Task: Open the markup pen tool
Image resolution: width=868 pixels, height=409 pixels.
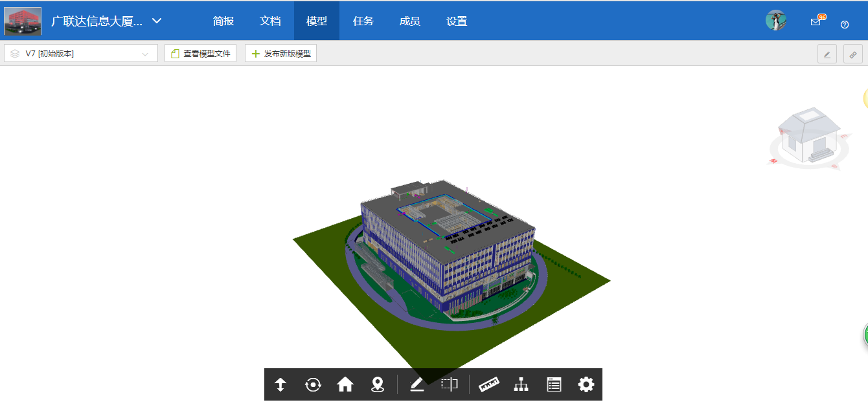Action: [x=417, y=384]
